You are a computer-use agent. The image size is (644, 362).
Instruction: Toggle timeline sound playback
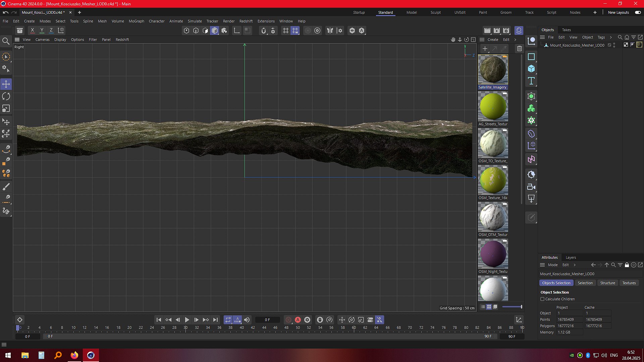(x=247, y=320)
